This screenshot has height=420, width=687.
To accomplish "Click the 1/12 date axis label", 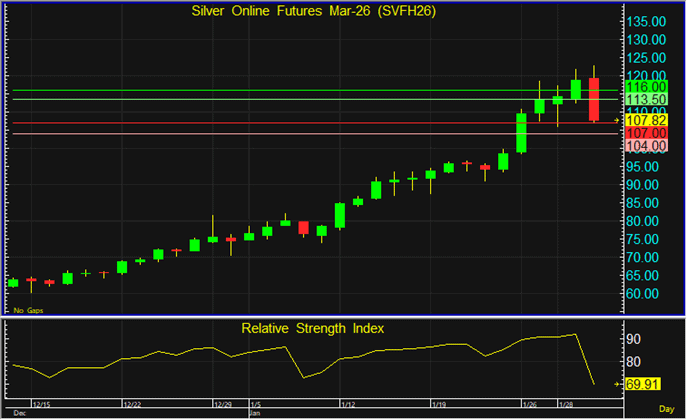I will (x=349, y=404).
